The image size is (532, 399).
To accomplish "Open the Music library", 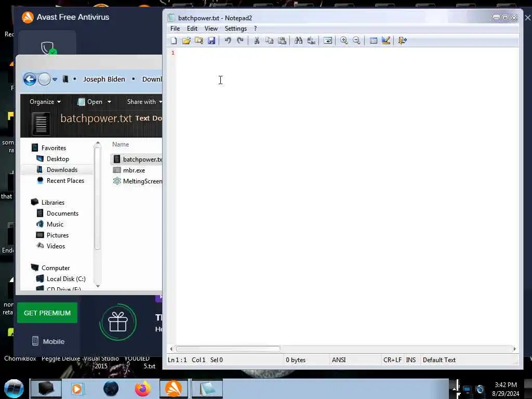I will (x=55, y=224).
